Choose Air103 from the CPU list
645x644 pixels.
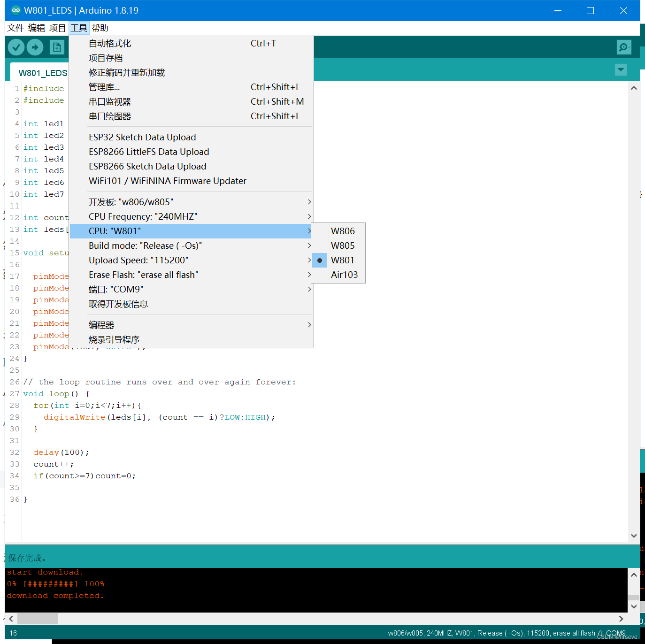pos(344,275)
